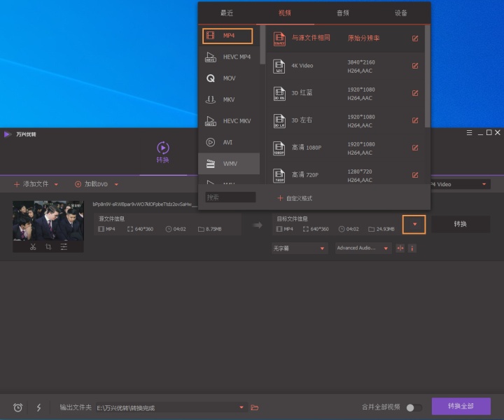Click the 转换 convert mode icon
504x420 pixels.
(163, 152)
